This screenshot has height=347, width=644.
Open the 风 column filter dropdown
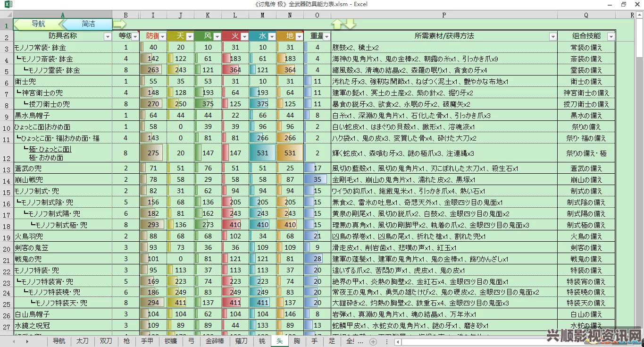pos(217,36)
